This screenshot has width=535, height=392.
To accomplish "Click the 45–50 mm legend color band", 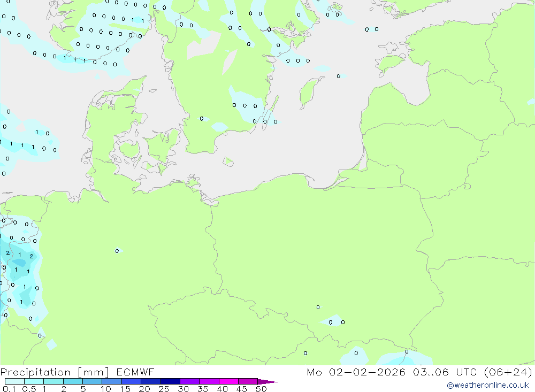I will click(x=248, y=381).
